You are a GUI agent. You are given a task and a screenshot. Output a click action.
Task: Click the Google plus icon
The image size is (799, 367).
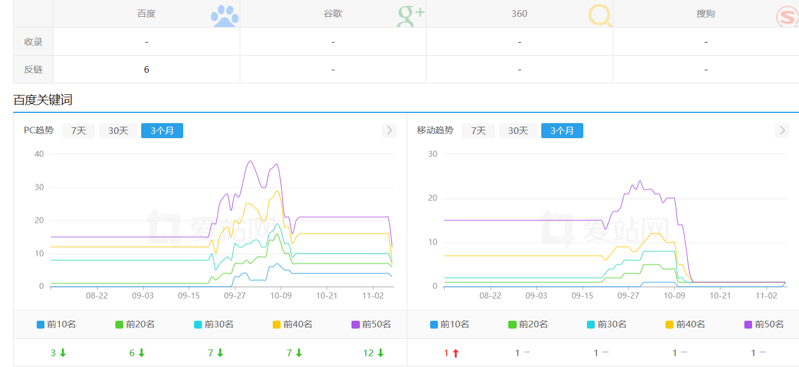tap(411, 16)
